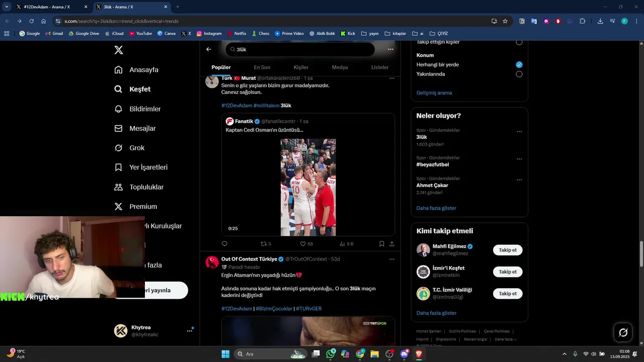Open YouTube bookmark in bookmarks bar
644x362 pixels.
coord(140,33)
